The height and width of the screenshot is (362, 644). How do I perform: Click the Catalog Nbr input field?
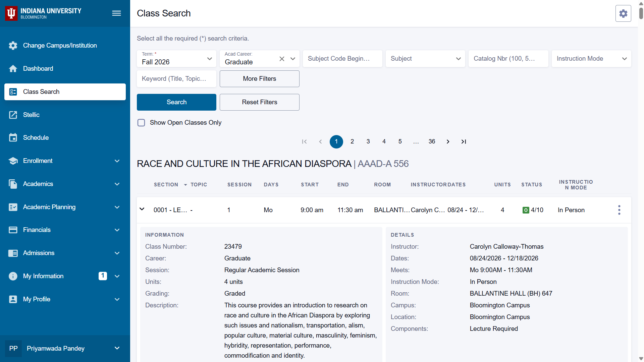click(508, 59)
